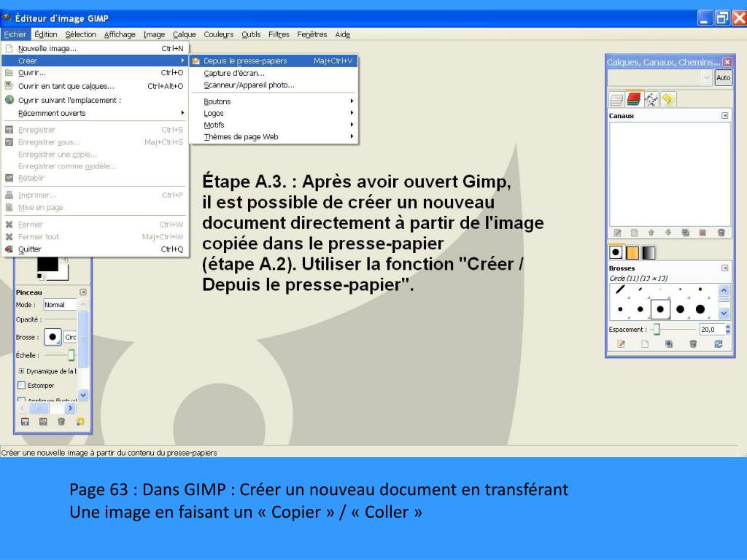Screen dimensions: 747x560
Task: Open the Calque menu
Action: click(x=185, y=34)
